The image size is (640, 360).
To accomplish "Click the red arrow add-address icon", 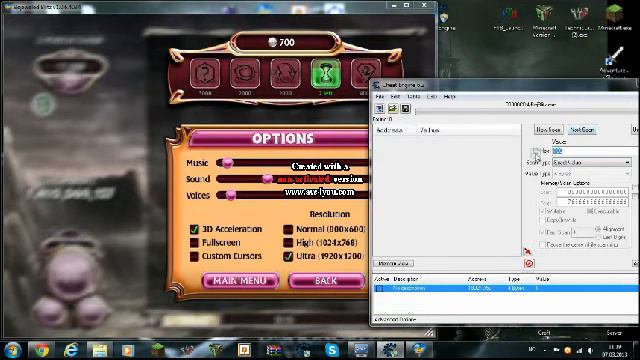I will coord(527,251).
